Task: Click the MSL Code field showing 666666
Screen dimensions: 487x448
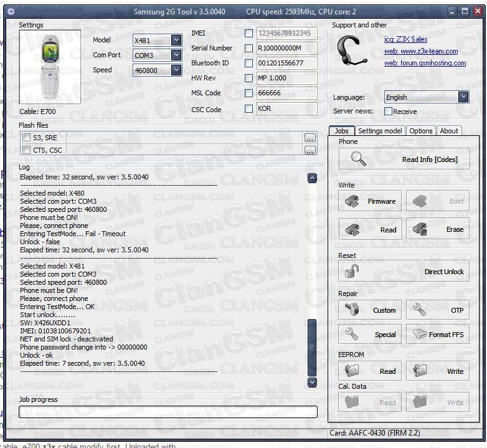Action: [287, 93]
